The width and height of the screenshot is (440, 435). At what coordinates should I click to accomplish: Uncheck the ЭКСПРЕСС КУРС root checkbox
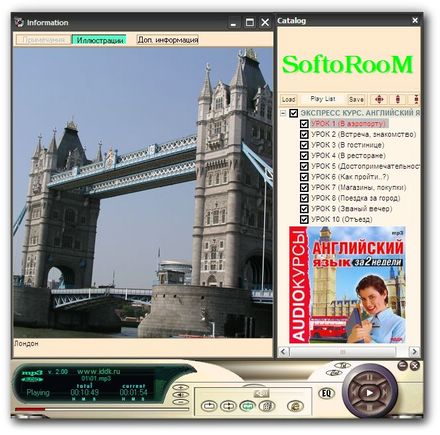tap(293, 113)
